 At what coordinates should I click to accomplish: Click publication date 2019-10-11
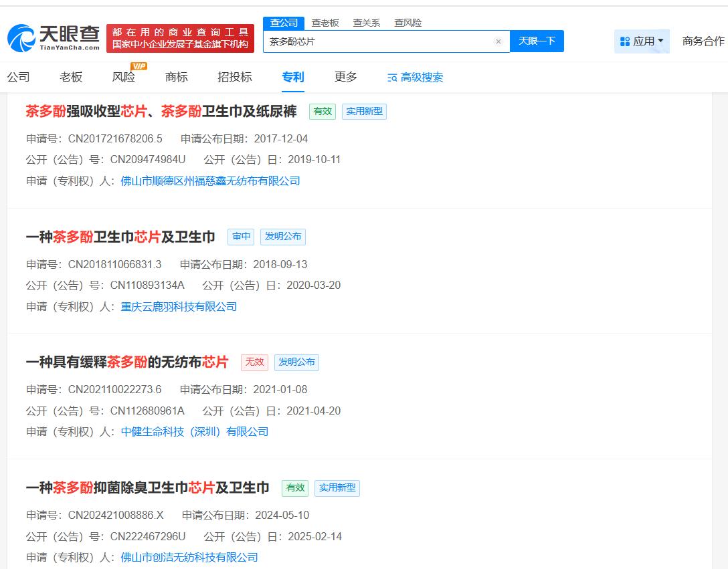(x=314, y=160)
